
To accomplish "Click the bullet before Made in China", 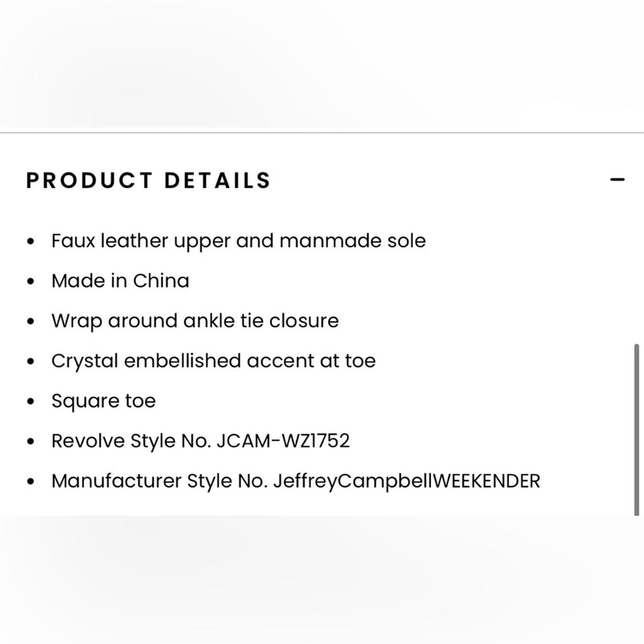I will [30, 281].
